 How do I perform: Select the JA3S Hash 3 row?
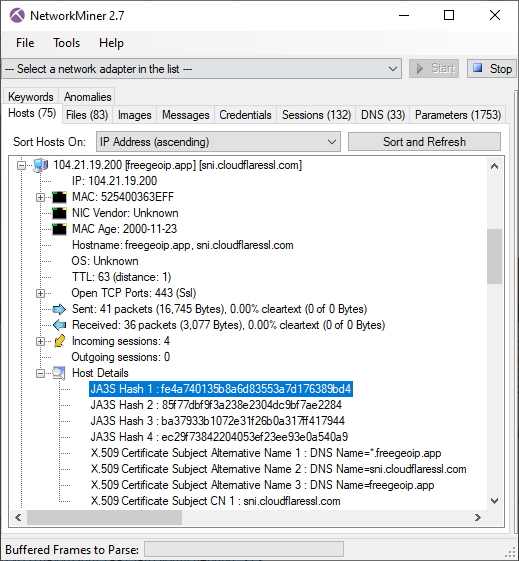217,421
